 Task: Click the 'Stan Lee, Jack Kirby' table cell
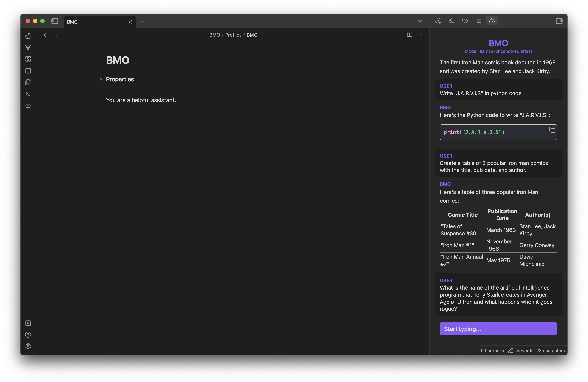(538, 230)
